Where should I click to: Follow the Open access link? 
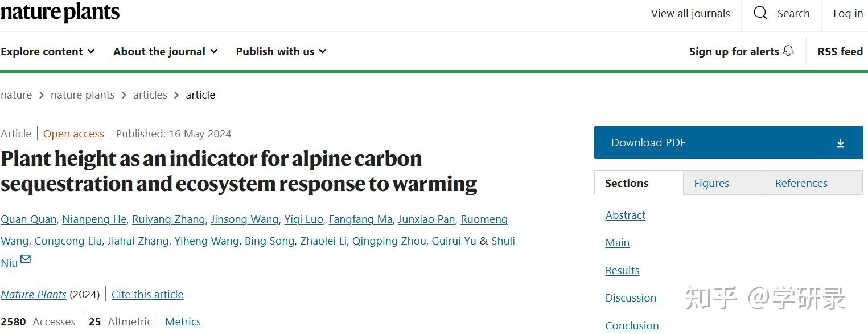click(x=73, y=133)
